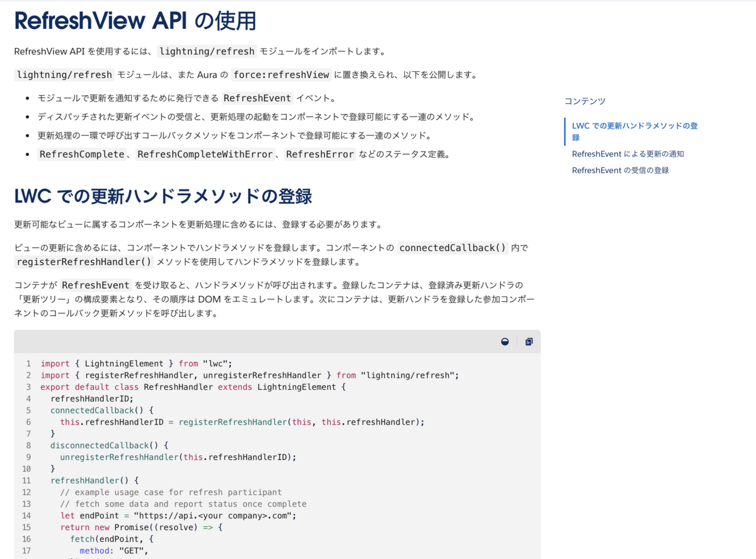Click the force:refreshView inline code snippet
The image size is (756, 559).
[281, 74]
